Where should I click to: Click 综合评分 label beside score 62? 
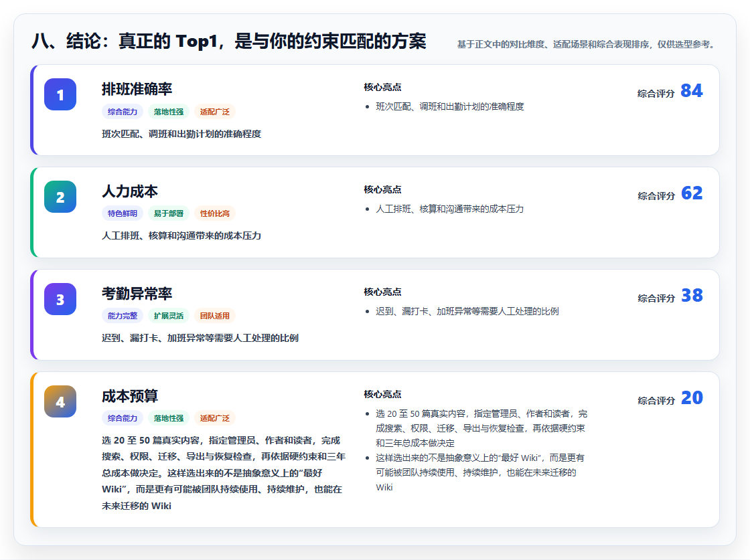(x=656, y=196)
